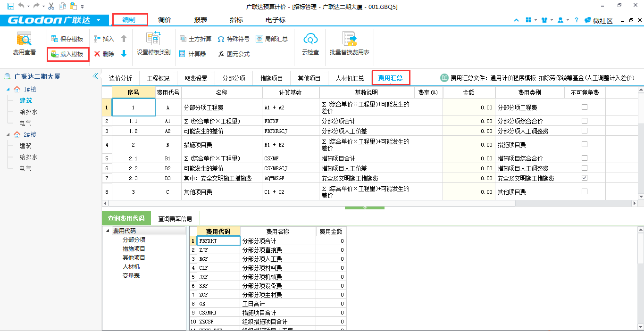Click the blue move-down arrow icon
This screenshot has width=644, height=331.
[124, 54]
